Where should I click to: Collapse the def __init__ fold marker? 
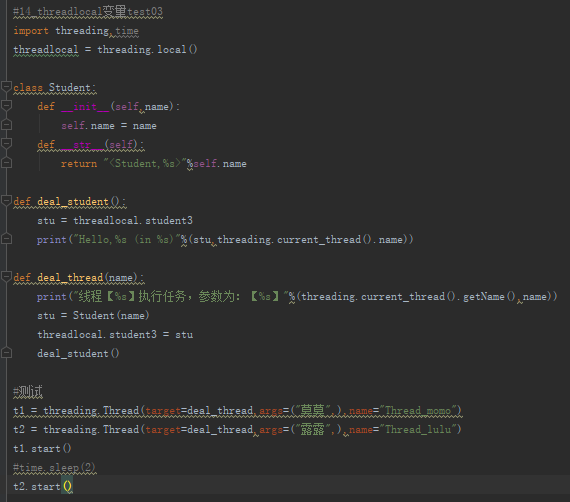click(x=6, y=106)
